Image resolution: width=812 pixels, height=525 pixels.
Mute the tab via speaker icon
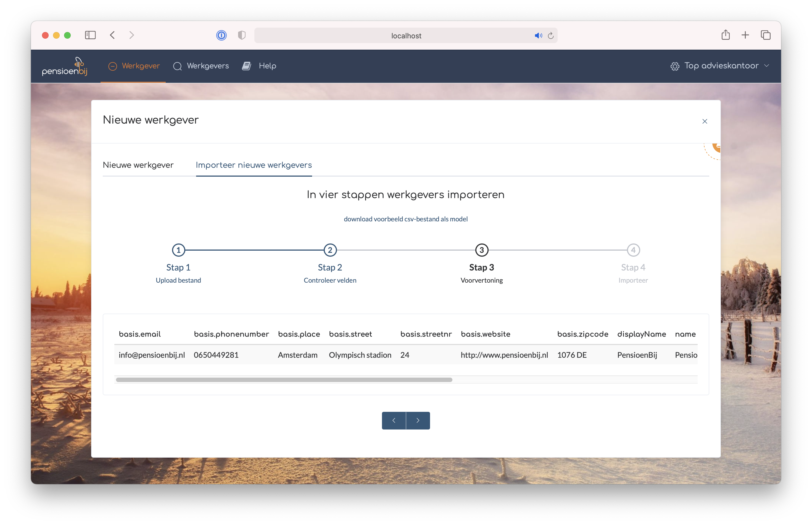pos(538,35)
